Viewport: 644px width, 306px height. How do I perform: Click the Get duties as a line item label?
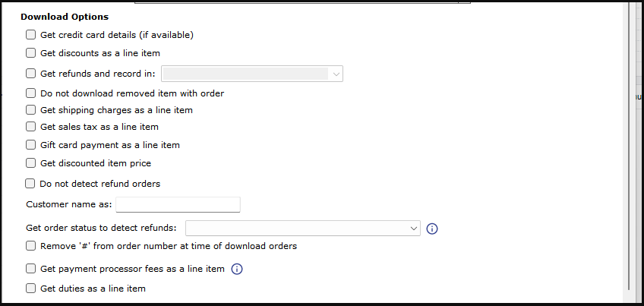click(93, 289)
